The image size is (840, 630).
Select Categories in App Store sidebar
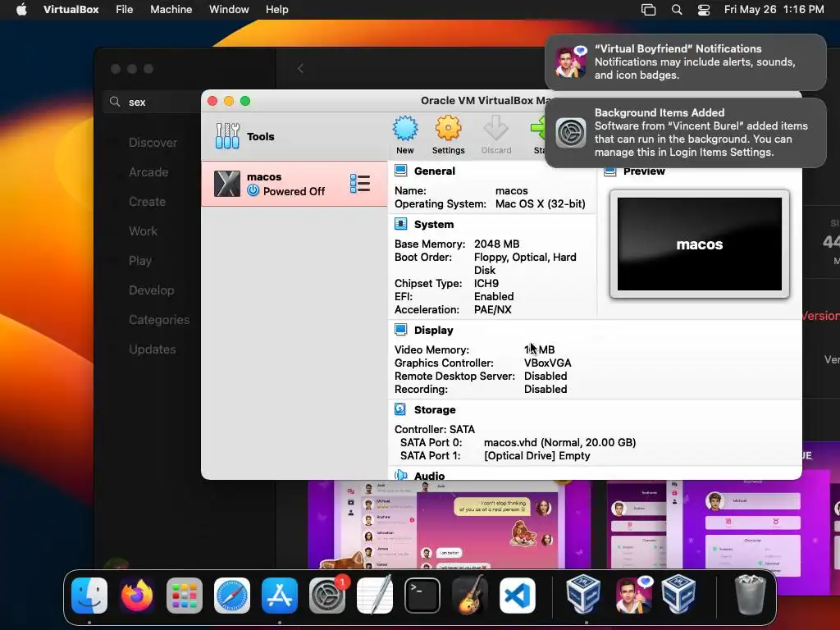click(x=159, y=319)
